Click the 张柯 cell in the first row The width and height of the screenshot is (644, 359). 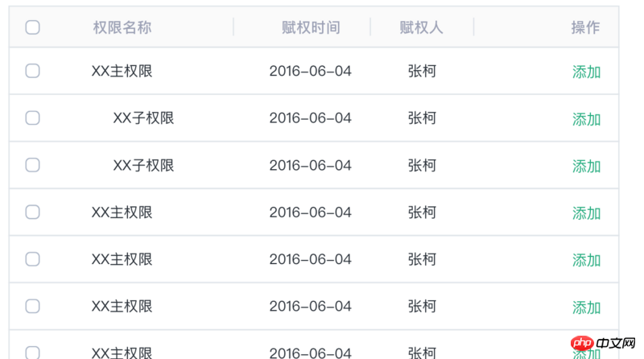[x=422, y=71]
